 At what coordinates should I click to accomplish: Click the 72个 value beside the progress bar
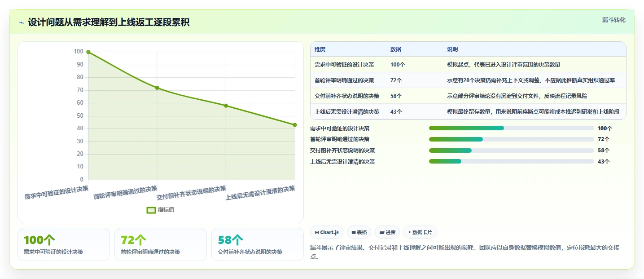pyautogui.click(x=604, y=139)
